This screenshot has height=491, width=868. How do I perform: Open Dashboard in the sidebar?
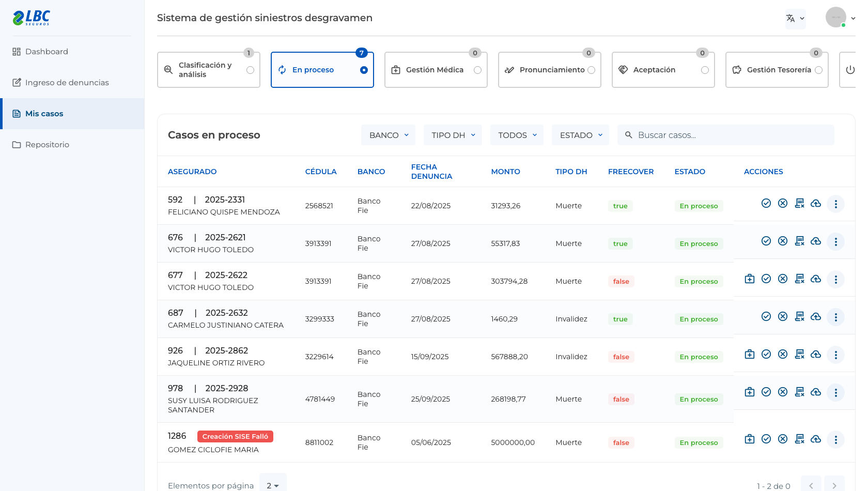coord(47,52)
